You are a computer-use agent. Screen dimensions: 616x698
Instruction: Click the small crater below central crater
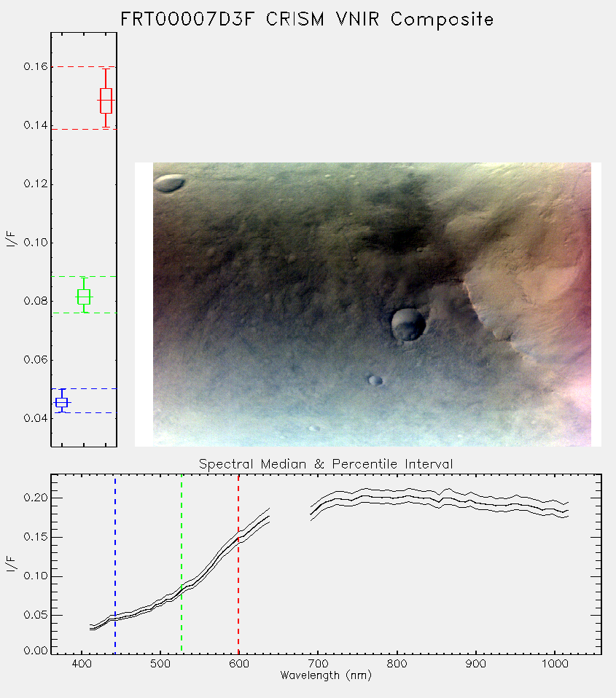375,380
